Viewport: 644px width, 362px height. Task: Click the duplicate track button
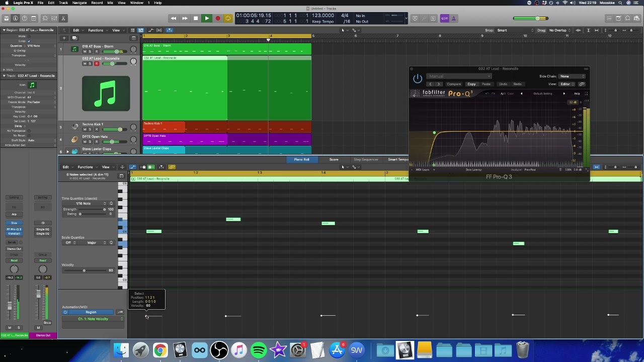[x=74, y=38]
